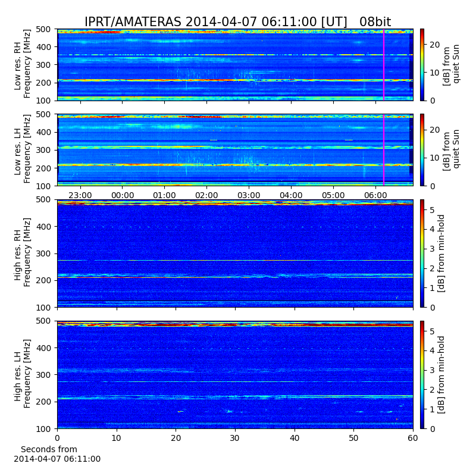Select the 23:00 time tick label
The width and height of the screenshot is (476, 476).
80,195
